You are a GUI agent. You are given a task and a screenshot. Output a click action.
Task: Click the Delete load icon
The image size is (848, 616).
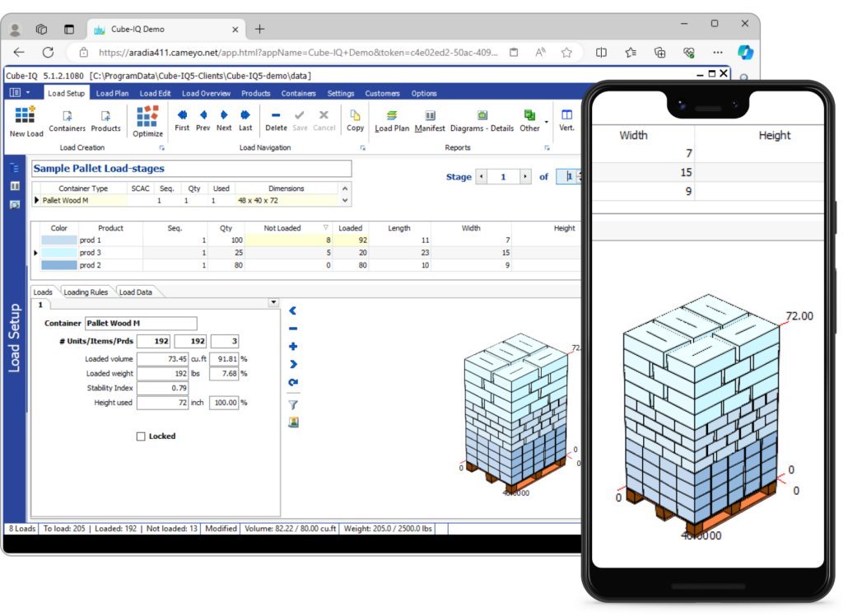pos(276,120)
